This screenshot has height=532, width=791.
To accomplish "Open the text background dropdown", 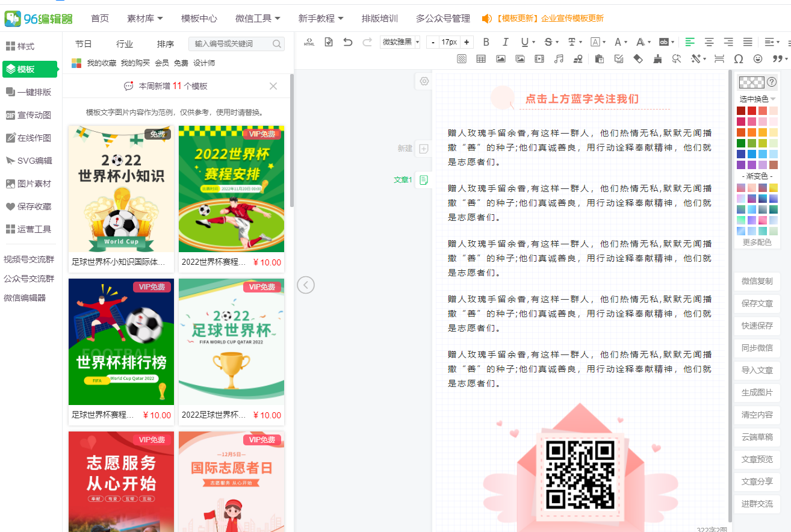I will (672, 42).
